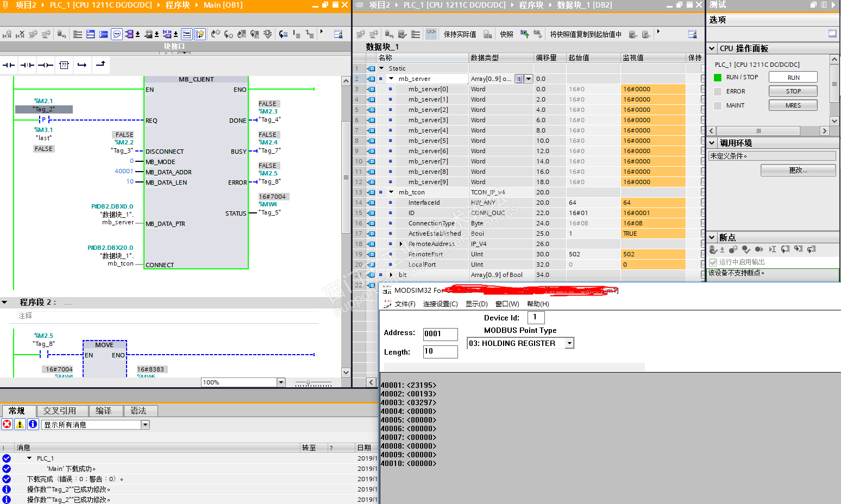
Task: Click the error filter icon in messages
Action: 7,425
